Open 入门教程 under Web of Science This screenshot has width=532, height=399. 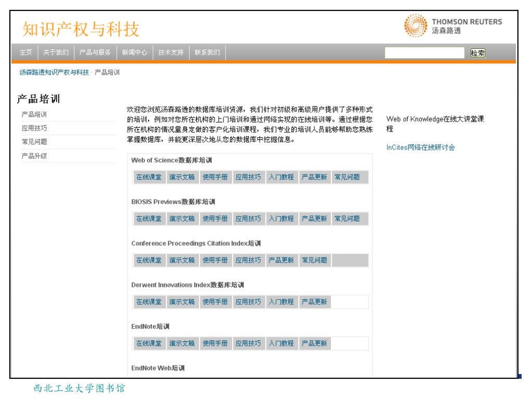[281, 177]
